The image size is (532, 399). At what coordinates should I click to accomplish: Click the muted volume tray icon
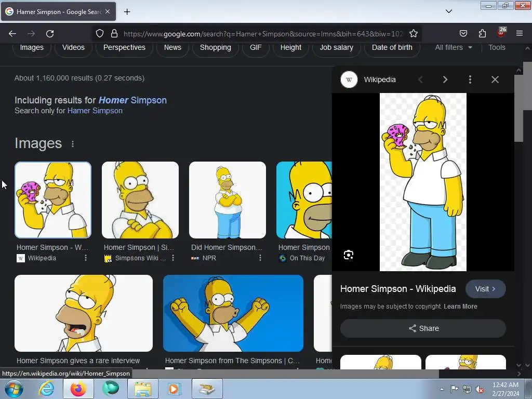[480, 389]
